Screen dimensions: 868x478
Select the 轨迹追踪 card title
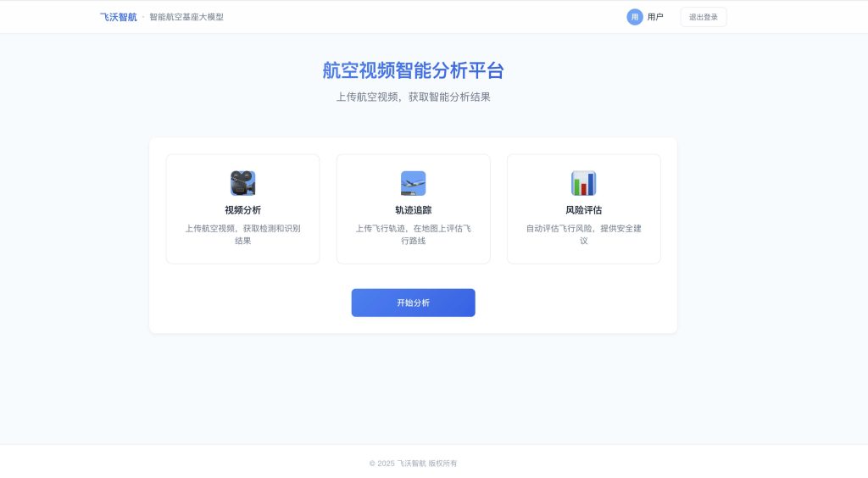(x=413, y=210)
